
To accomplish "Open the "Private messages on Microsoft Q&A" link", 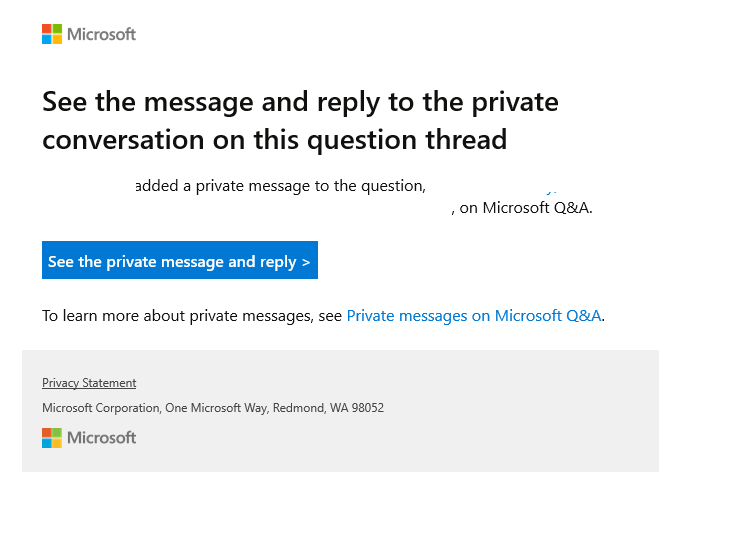I will 473,316.
